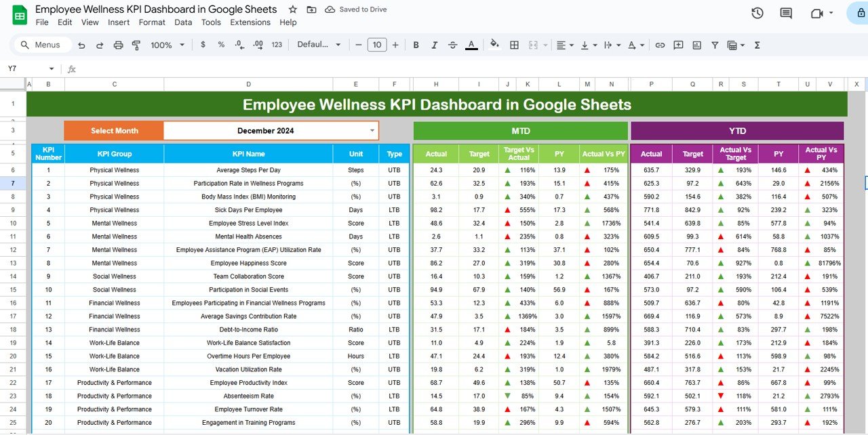
Task: Decrease font size with the minus button
Action: pos(358,45)
